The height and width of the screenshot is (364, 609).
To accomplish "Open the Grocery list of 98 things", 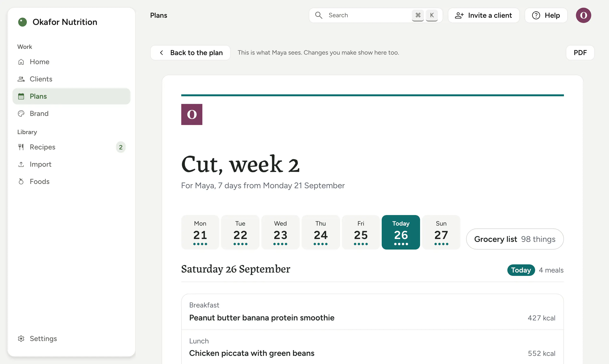I will [515, 239].
